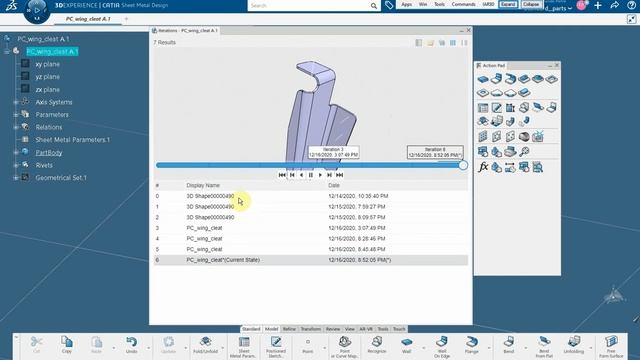Click into the Search field
Image resolution: width=640 pixels, height=360 pixels.
coord(309,6)
